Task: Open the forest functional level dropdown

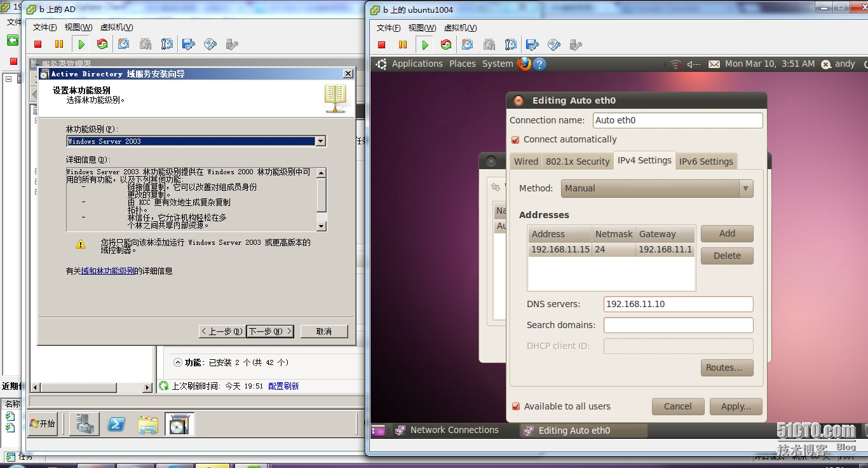Action: 321,141
